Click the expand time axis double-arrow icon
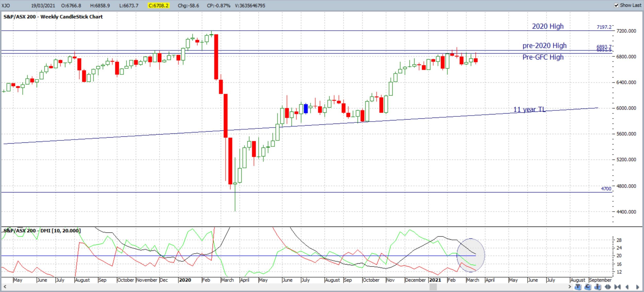The height and width of the screenshot is (292, 644). (x=608, y=287)
